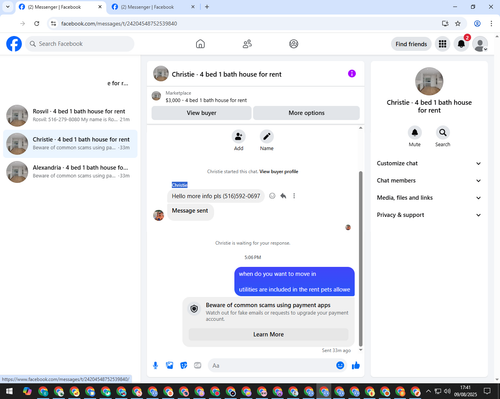
Task: Reload the page in browser toolbar
Action: [x=37, y=24]
